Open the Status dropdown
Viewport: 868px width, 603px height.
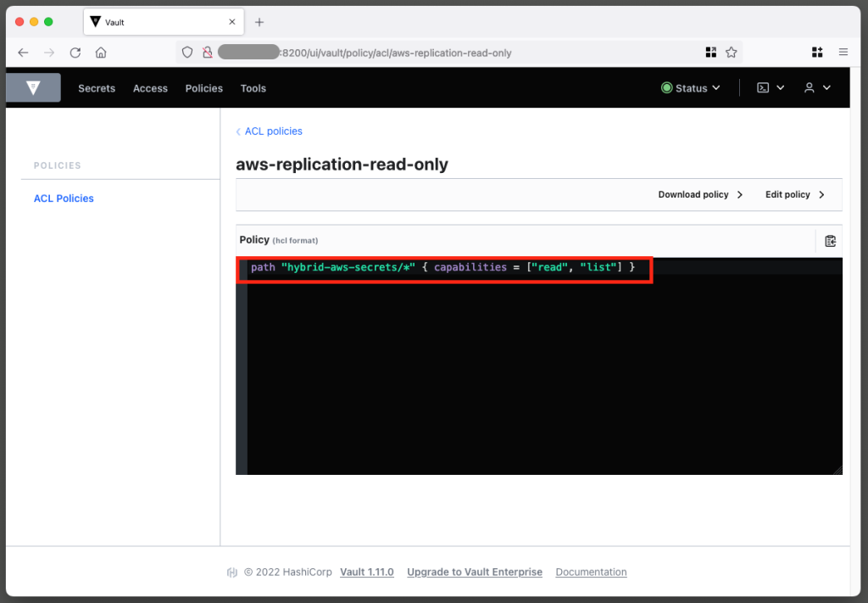(691, 87)
